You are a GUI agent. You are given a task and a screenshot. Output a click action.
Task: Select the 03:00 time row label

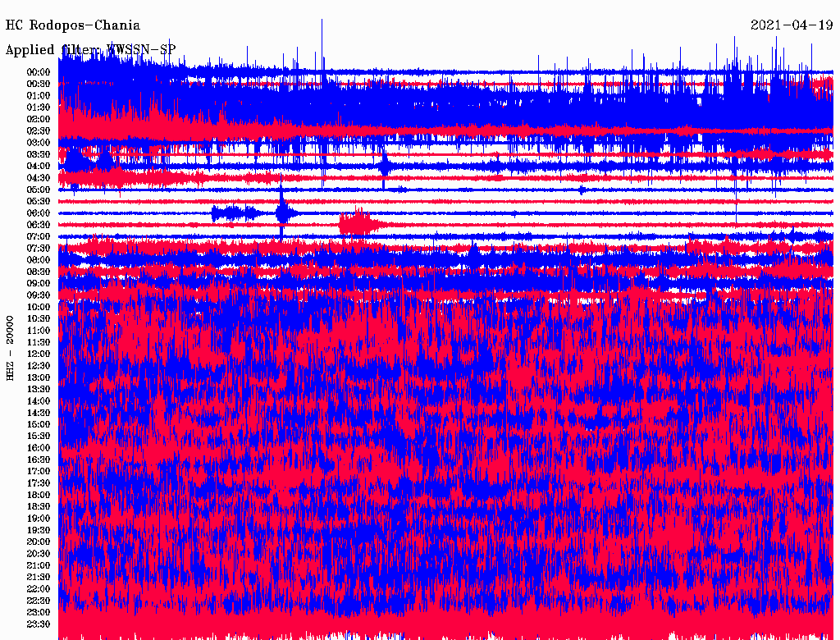point(39,143)
